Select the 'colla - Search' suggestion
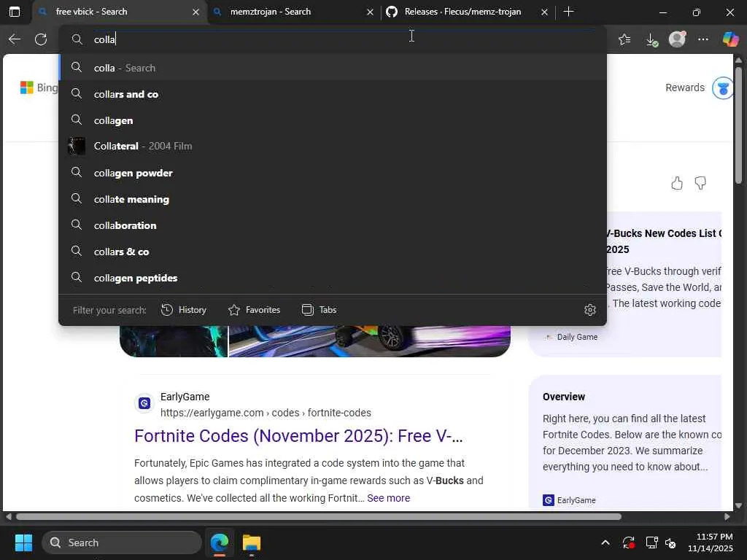The width and height of the screenshot is (747, 560). [333, 68]
